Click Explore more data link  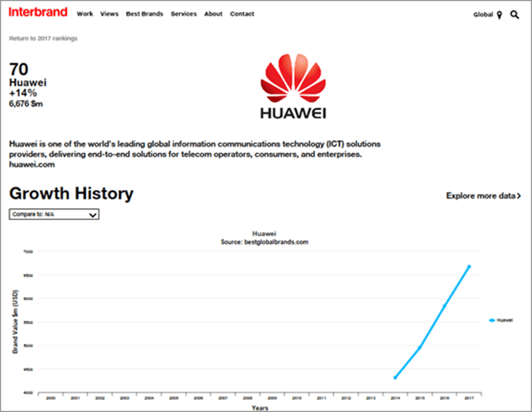(x=483, y=195)
